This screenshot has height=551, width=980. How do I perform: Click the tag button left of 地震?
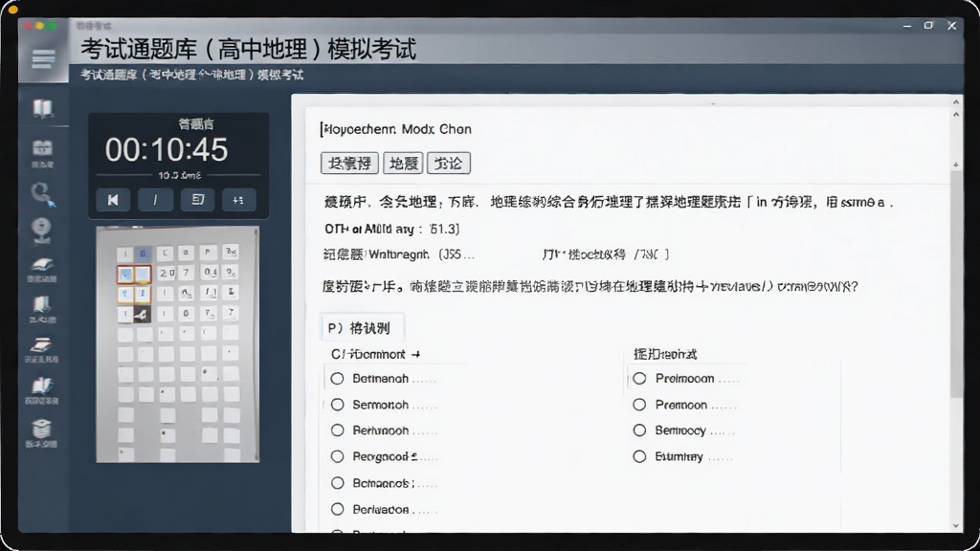click(x=349, y=164)
